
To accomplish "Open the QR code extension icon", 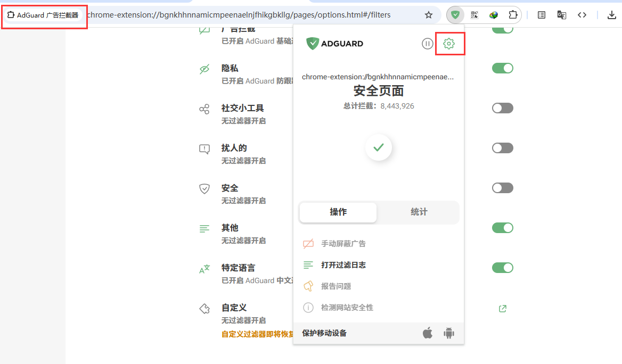I will point(474,15).
